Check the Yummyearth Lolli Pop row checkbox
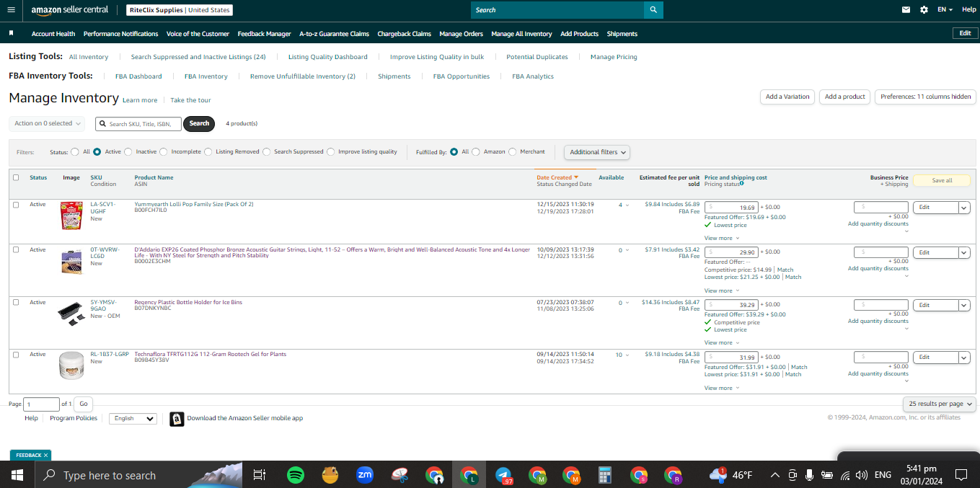The image size is (980, 488). coord(16,205)
